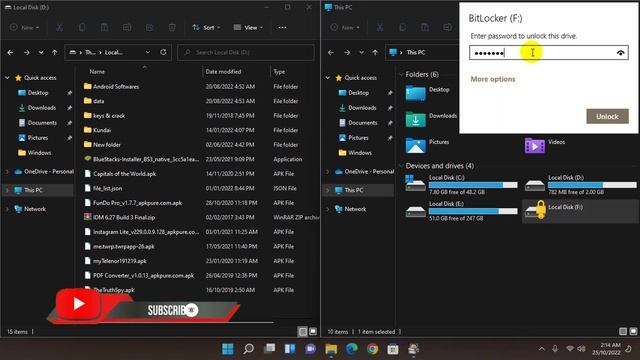Open New dropdown in Local Disk (D:) window
Image resolution: width=640 pixels, height=360 pixels.
[x=24, y=27]
